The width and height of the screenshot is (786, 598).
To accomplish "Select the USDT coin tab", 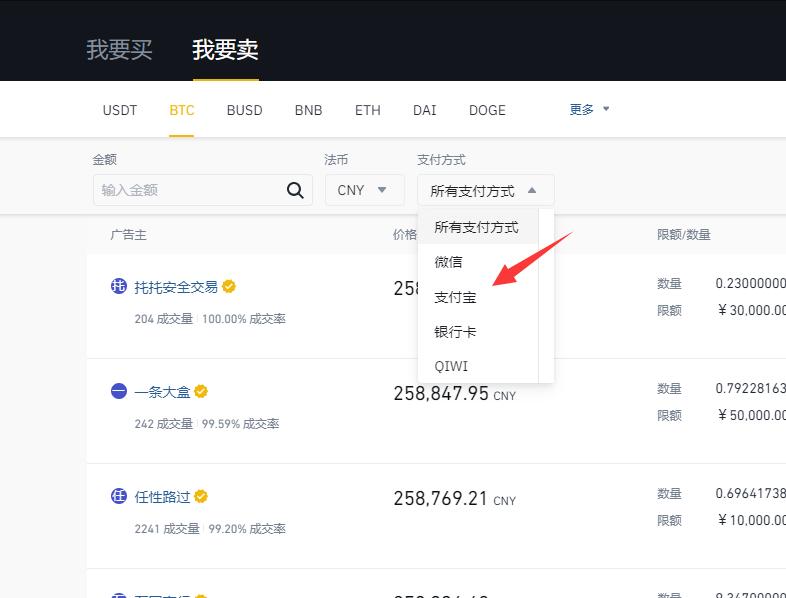I will point(120,110).
